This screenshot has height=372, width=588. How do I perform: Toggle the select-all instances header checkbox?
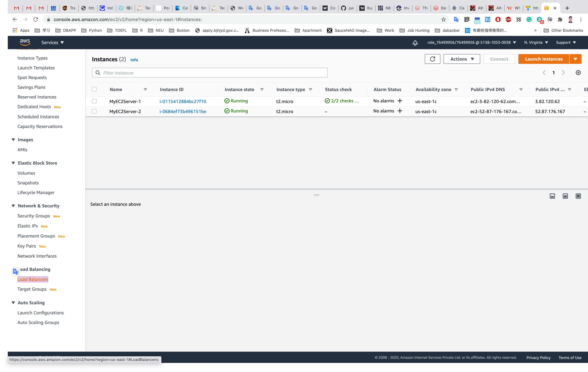pos(94,89)
